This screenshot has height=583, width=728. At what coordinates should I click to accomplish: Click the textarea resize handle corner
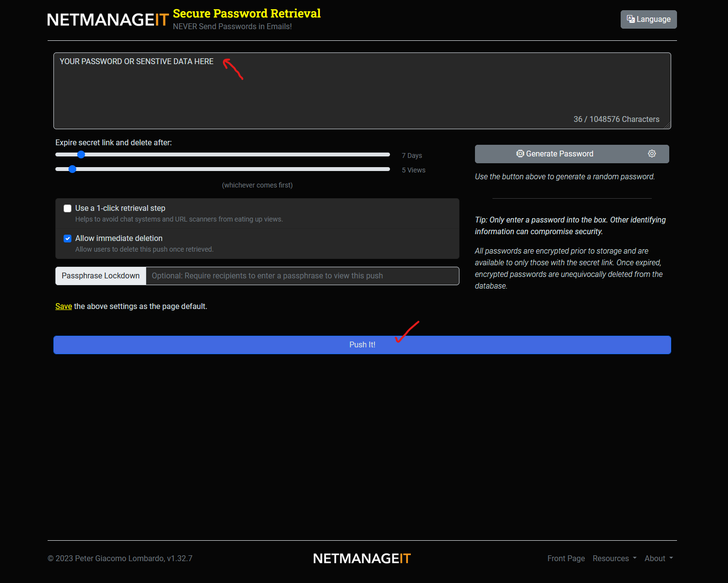[667, 125]
